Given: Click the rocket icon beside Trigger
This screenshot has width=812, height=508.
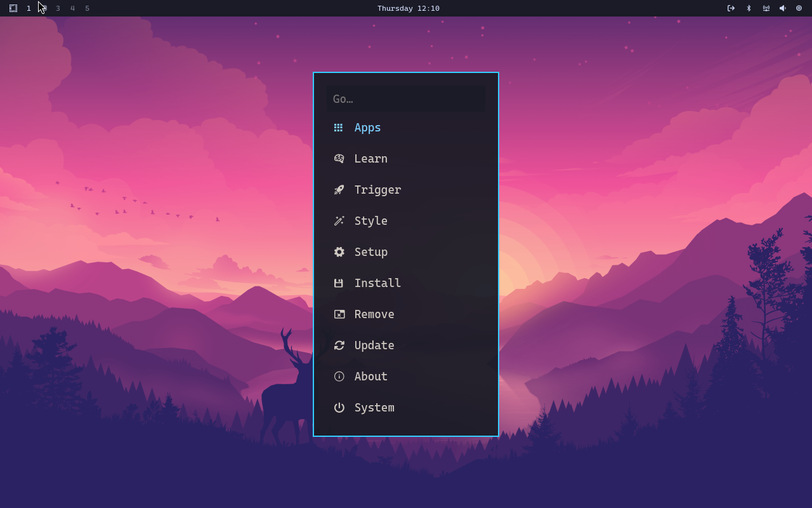Looking at the screenshot, I should click(x=339, y=190).
